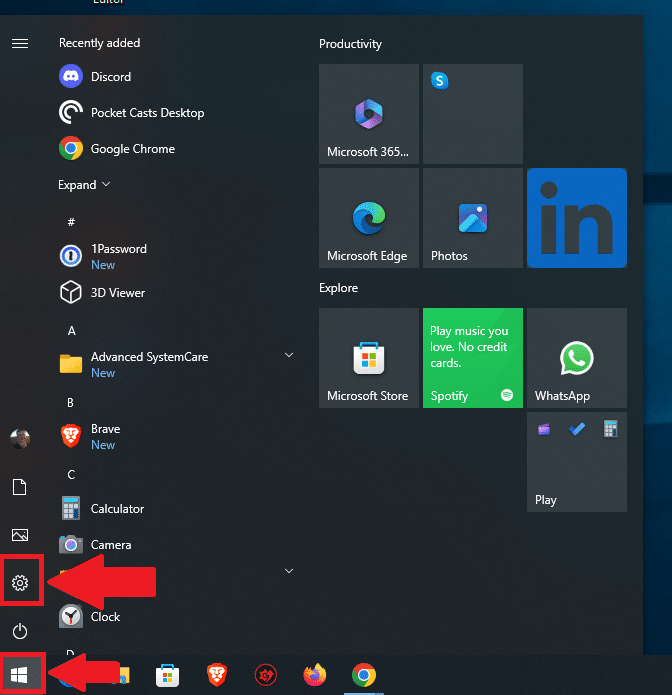Open the hamburger menu in the Start sidebar
Viewport: 672px width, 695px height.
pyautogui.click(x=20, y=43)
